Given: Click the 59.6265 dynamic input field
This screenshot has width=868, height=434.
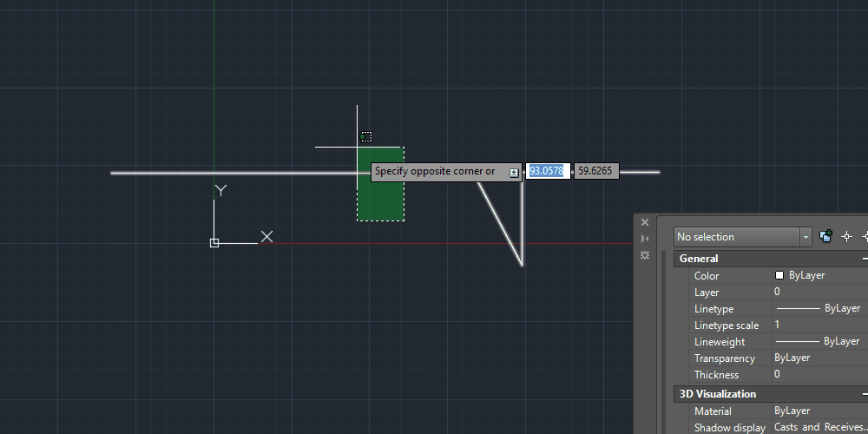Looking at the screenshot, I should point(595,171).
